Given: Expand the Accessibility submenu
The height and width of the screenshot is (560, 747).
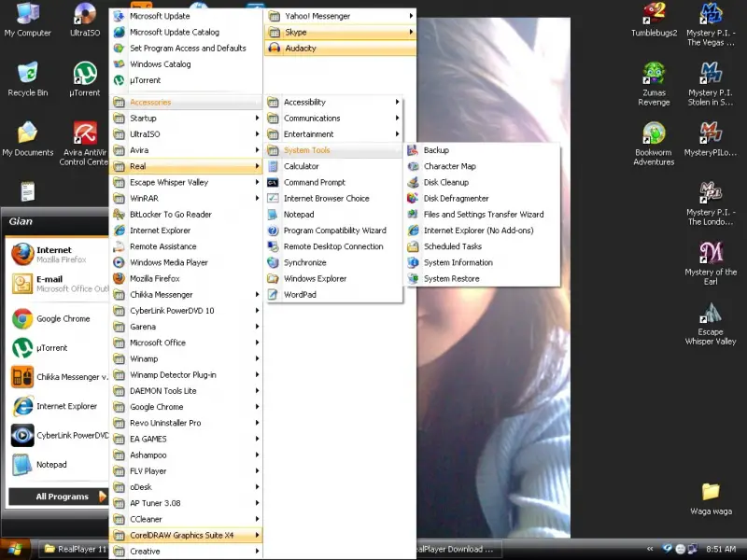Looking at the screenshot, I should (333, 102).
